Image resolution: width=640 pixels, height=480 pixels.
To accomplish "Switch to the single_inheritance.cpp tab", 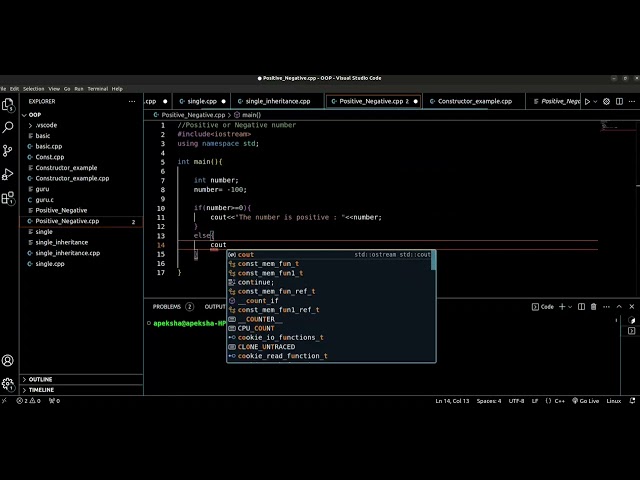I will 278,101.
